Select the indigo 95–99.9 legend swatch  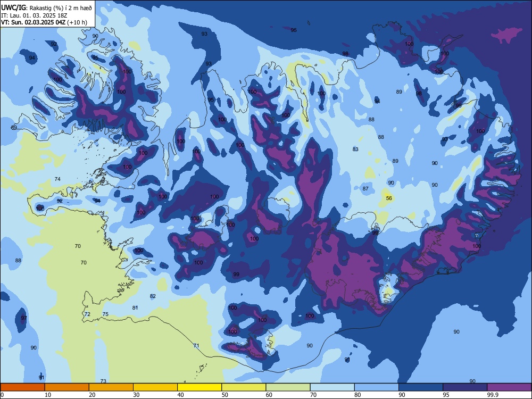tap(465, 387)
